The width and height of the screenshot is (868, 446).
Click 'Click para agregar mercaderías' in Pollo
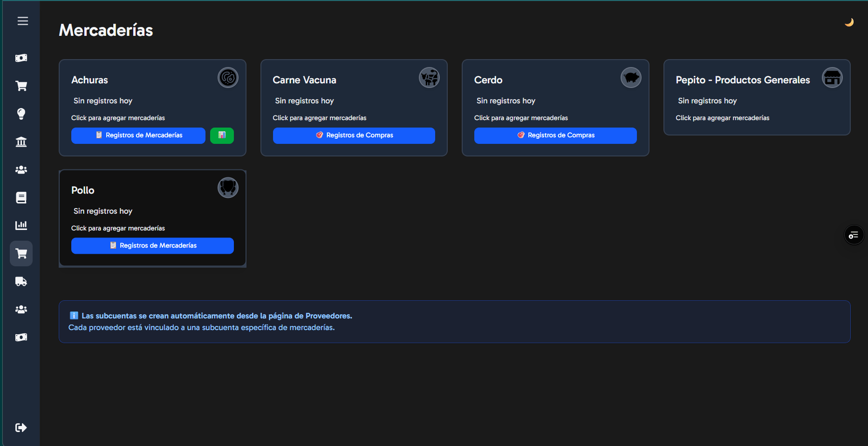118,229
